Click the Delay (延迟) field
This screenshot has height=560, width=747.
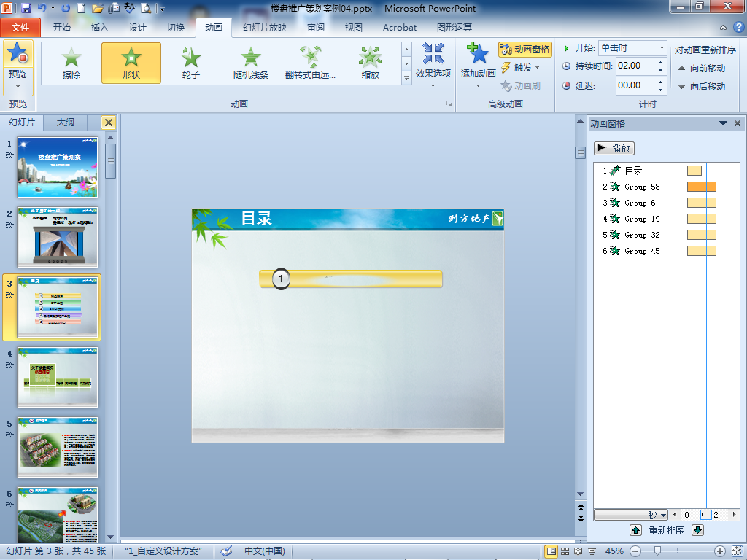[636, 86]
